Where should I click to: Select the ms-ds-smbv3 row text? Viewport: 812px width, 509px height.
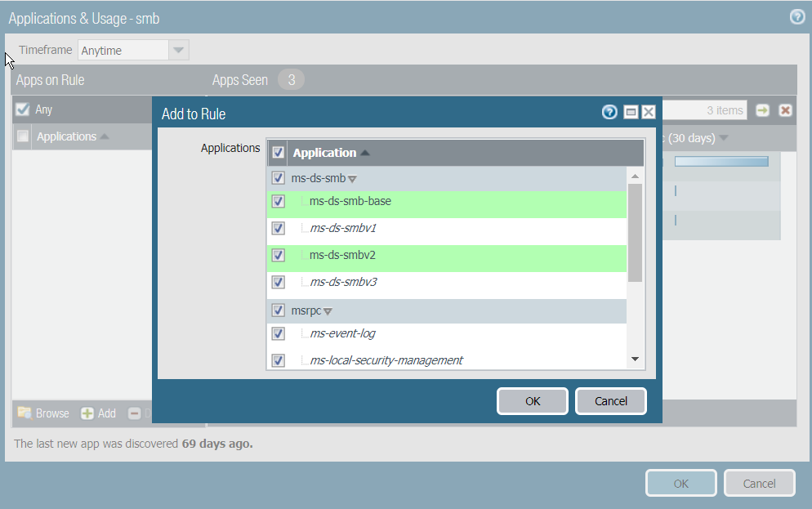click(x=343, y=282)
